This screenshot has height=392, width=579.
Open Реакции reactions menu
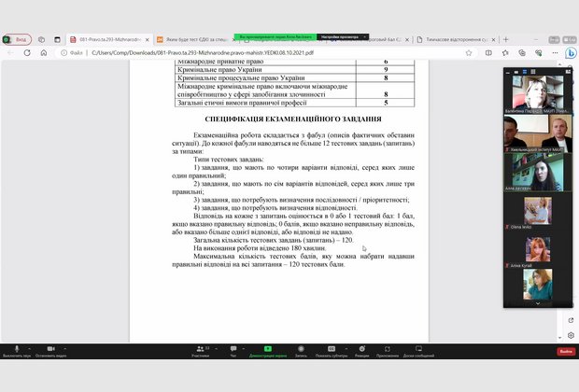click(x=362, y=351)
